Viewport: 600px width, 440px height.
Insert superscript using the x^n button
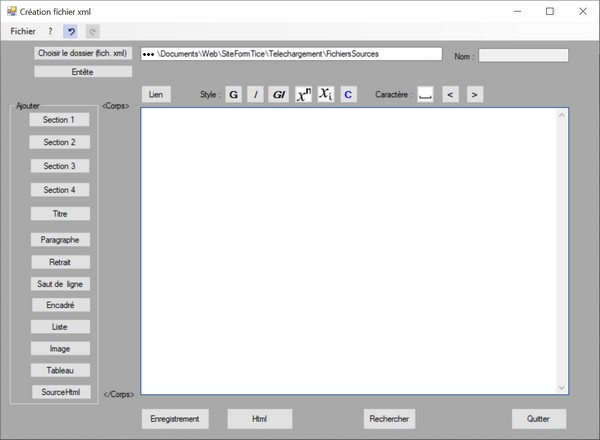click(x=303, y=95)
